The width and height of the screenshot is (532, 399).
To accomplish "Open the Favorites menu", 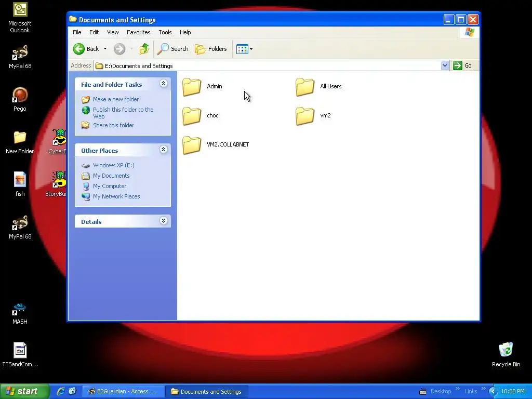I will click(138, 32).
